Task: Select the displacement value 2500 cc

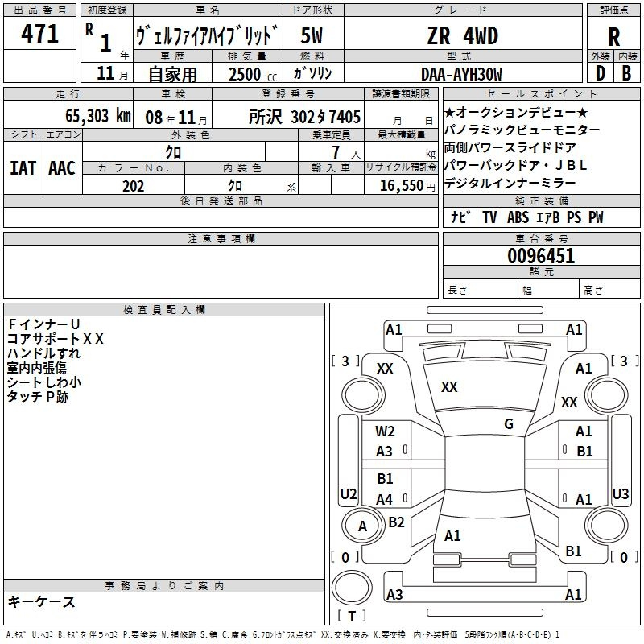Action: tap(253, 74)
